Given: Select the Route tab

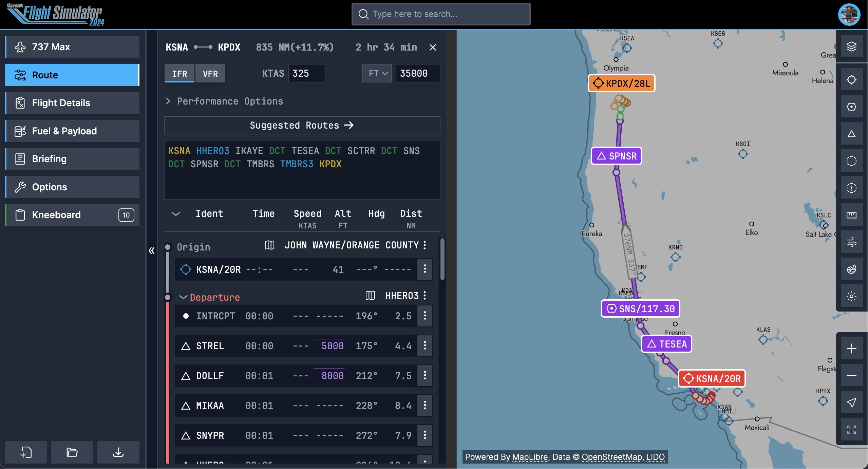Looking at the screenshot, I should pyautogui.click(x=72, y=75).
